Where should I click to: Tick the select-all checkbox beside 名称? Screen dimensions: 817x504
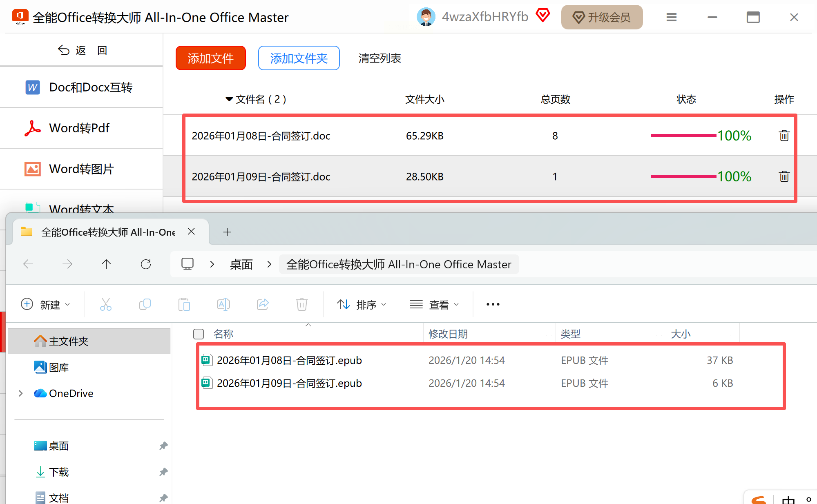click(199, 334)
